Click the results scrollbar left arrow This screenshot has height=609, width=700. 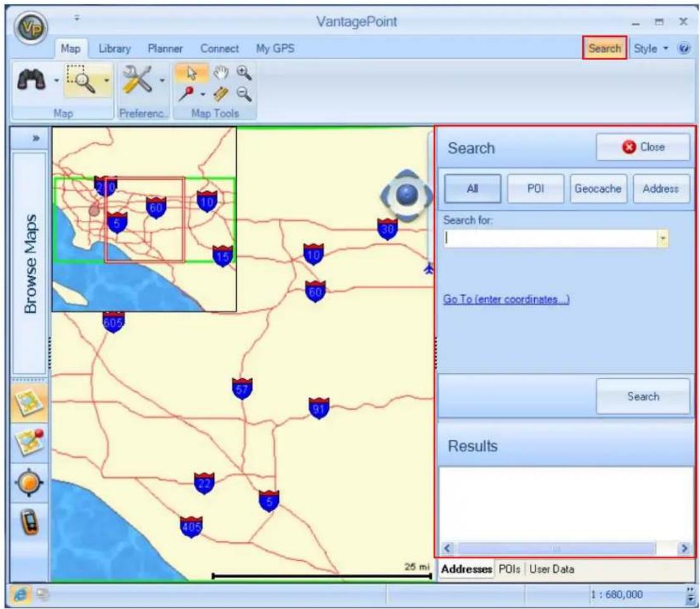point(447,548)
